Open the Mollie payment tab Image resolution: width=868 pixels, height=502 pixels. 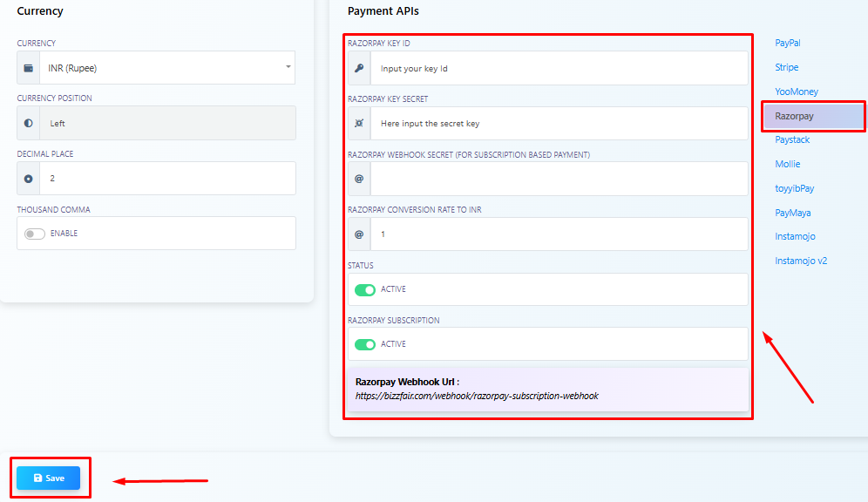coord(787,164)
